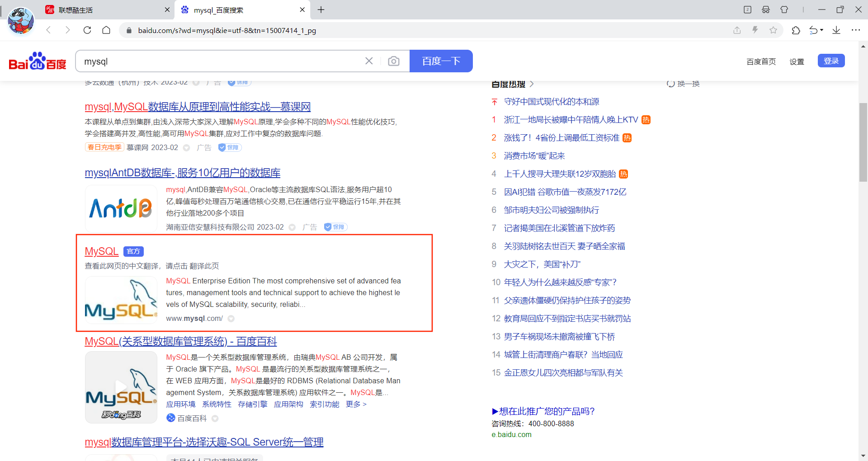Click the 百度百科 paw source icon

(170, 418)
